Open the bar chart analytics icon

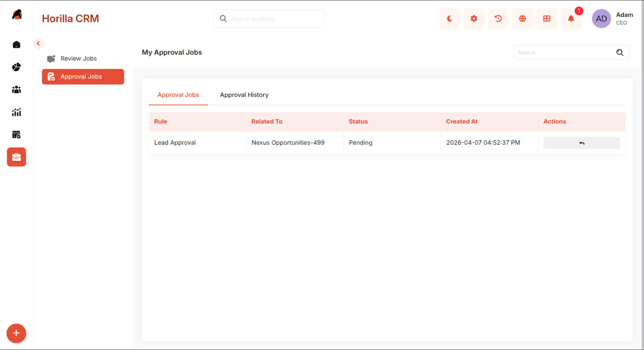(16, 112)
